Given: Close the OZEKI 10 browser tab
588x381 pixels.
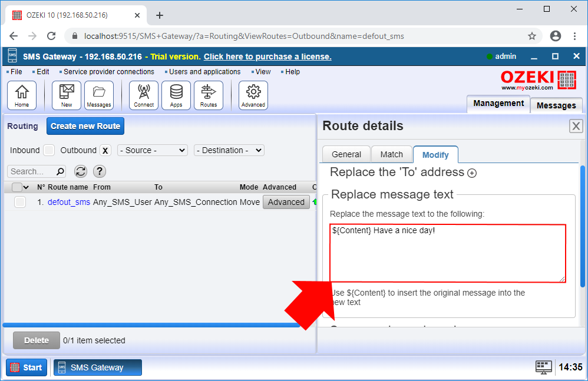Looking at the screenshot, I should click(137, 15).
